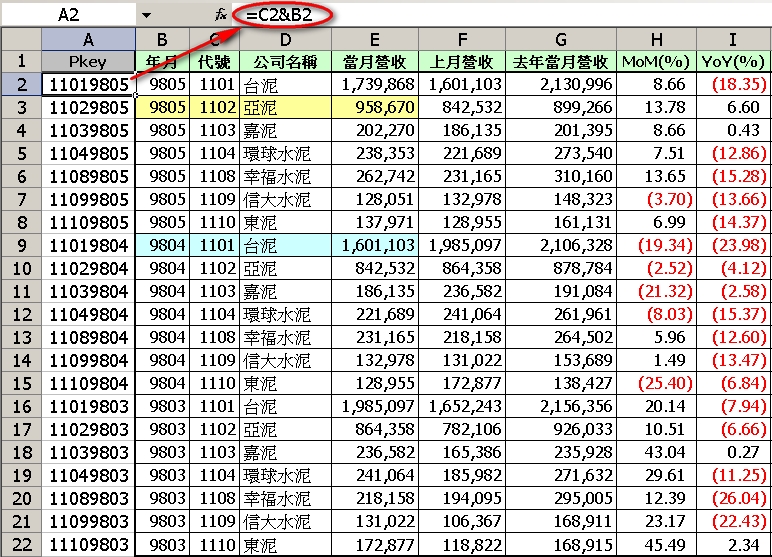This screenshot has height=557, width=772.
Task: Click the MoM(%) header cell
Action: [x=656, y=61]
